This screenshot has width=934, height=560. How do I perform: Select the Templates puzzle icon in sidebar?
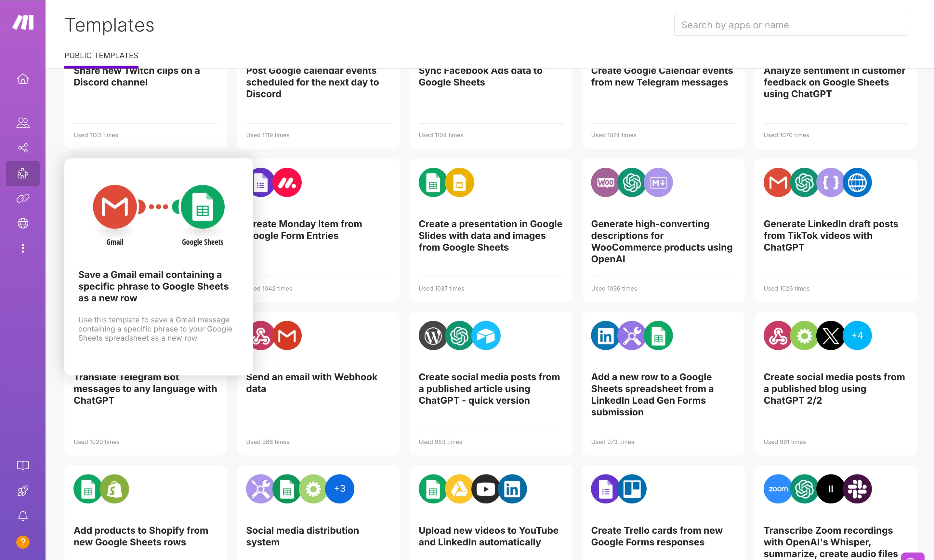23,173
